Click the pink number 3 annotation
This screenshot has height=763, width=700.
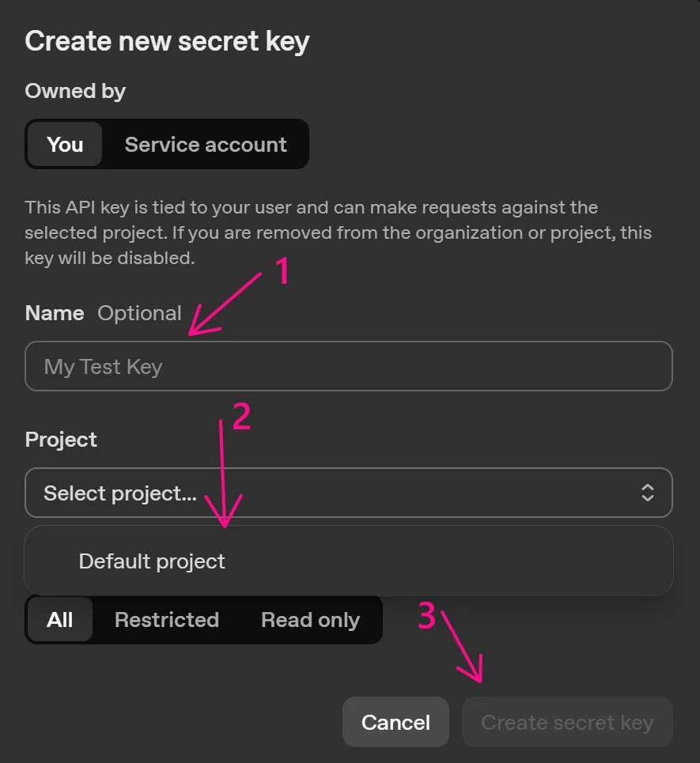pos(427,617)
